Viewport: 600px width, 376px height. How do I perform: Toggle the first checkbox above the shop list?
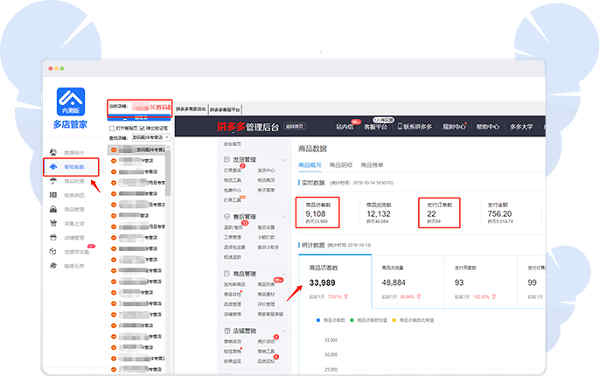(x=112, y=128)
